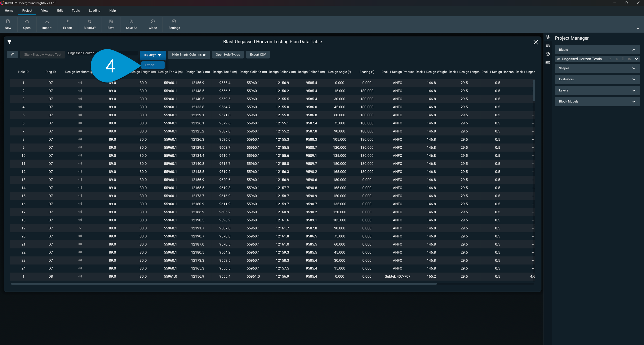Click the breakthrough icon for hole 1 ring D7
The height and width of the screenshot is (345, 644).
(80, 83)
